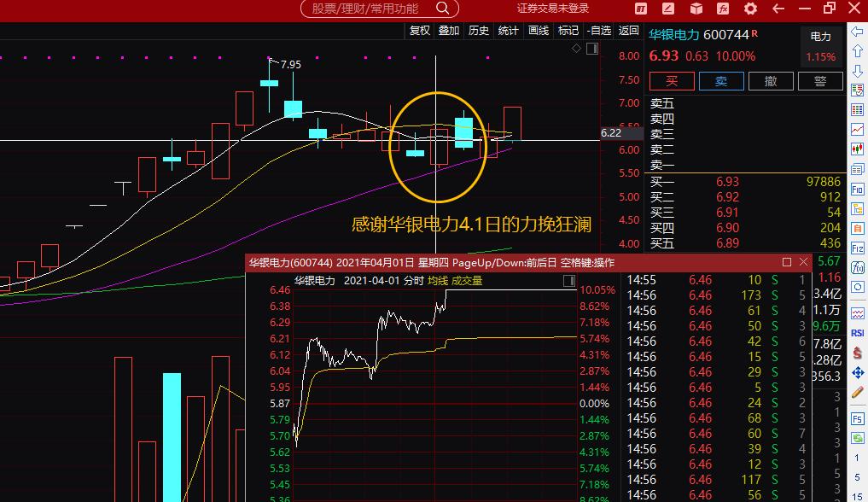Click the 撤 cancel order button
Viewport: 868px width, 502px height.
[771, 81]
